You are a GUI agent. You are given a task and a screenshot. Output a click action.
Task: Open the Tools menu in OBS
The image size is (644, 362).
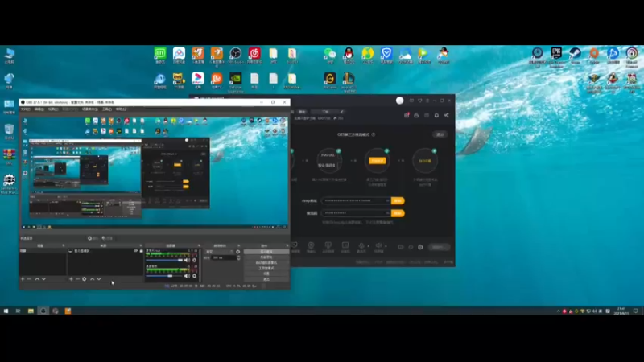107,109
